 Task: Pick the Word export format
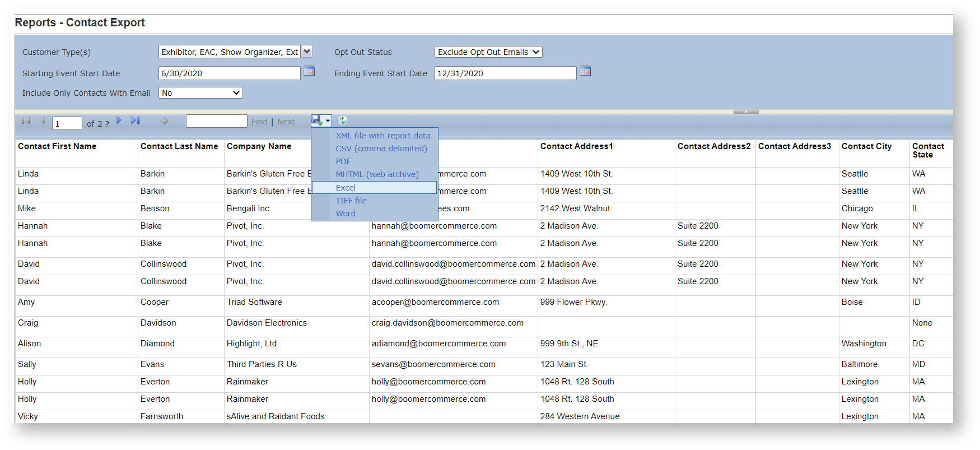tap(346, 214)
